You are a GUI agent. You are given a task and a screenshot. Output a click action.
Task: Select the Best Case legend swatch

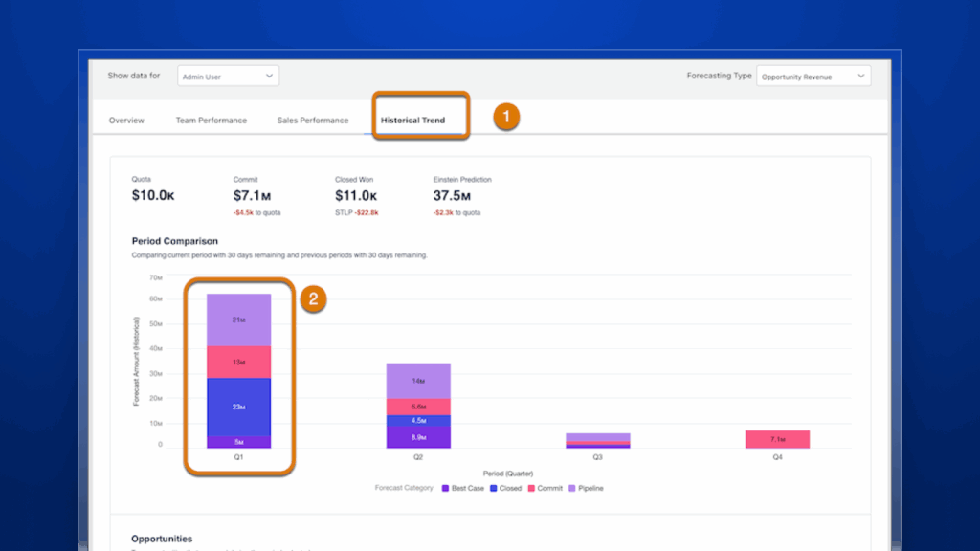pos(446,488)
